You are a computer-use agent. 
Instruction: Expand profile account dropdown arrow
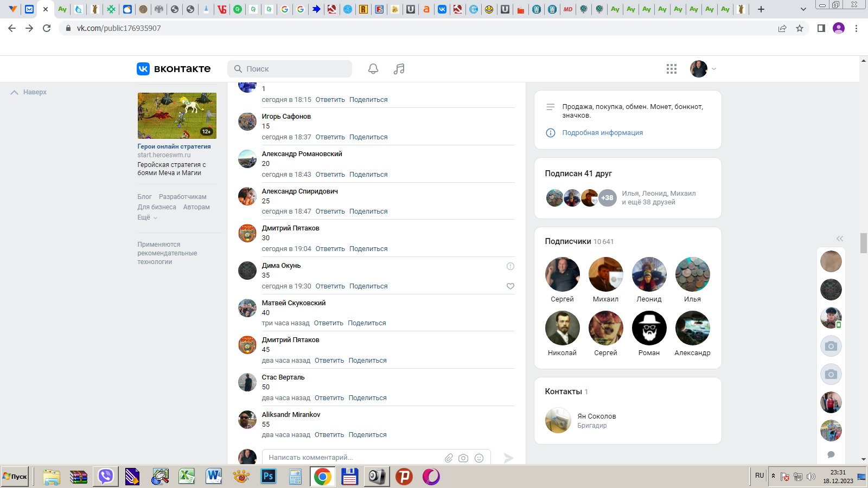pyautogui.click(x=714, y=69)
